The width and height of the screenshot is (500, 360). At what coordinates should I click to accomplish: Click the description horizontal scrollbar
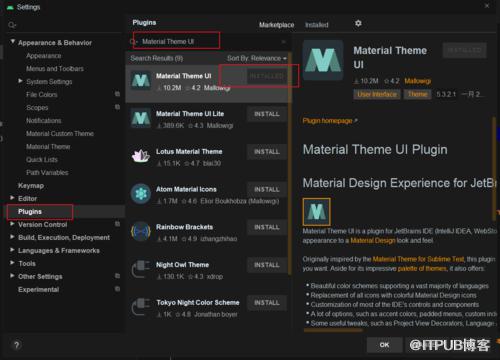tap(333, 330)
